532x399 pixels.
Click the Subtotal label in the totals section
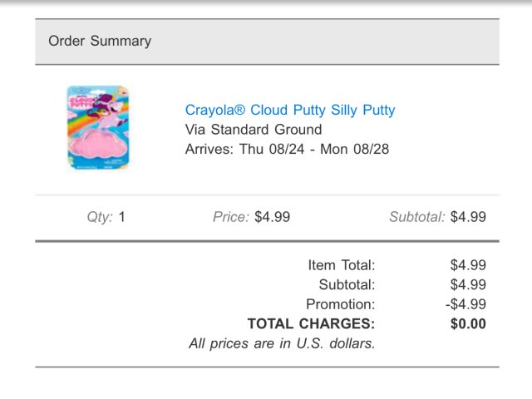(347, 284)
